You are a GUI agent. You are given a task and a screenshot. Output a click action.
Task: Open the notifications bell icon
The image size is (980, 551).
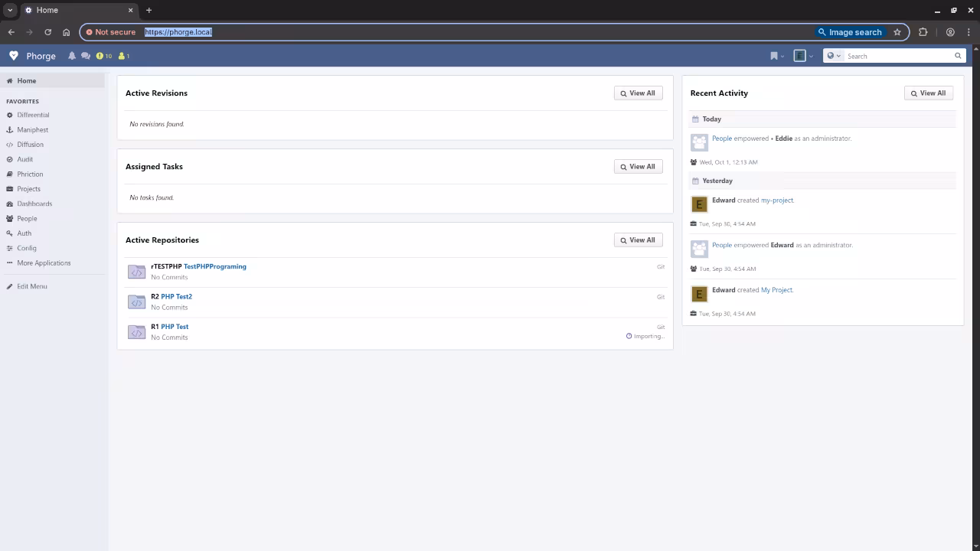pos(72,56)
